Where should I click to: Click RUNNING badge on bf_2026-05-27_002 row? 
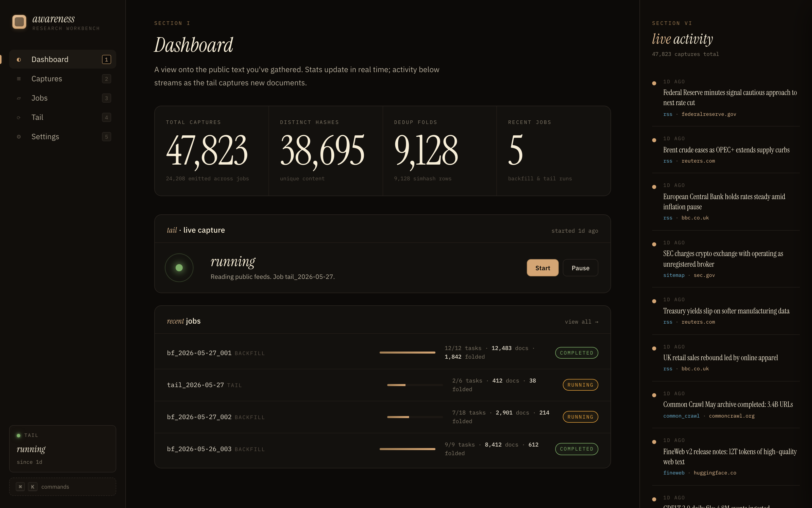580,417
